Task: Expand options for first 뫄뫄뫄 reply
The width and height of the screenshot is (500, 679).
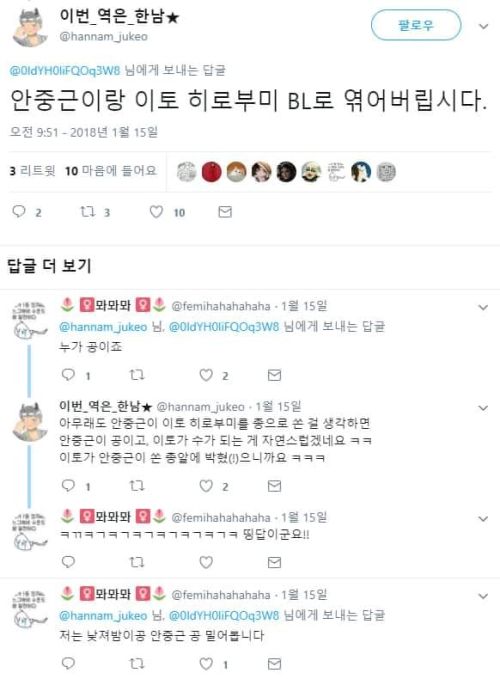Action: 483,307
